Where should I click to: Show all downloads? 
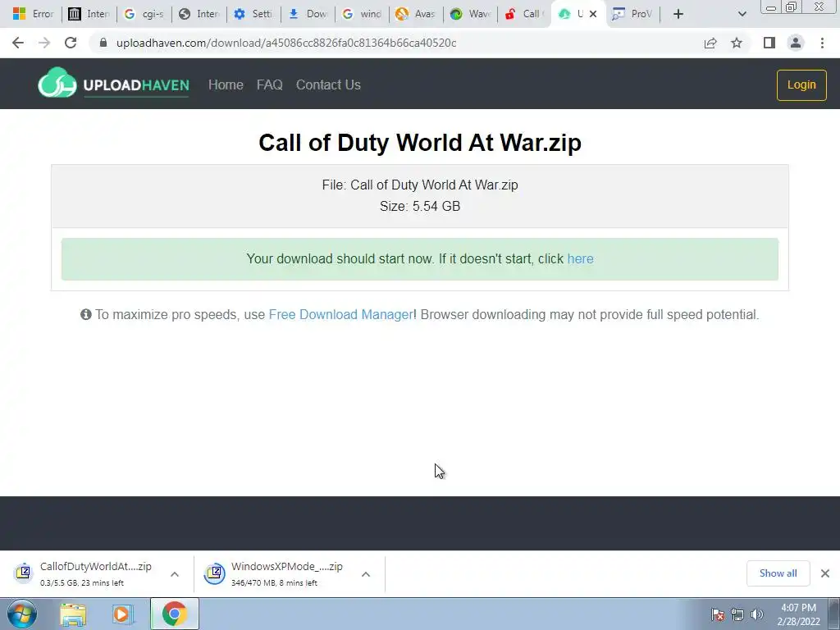pyautogui.click(x=778, y=573)
